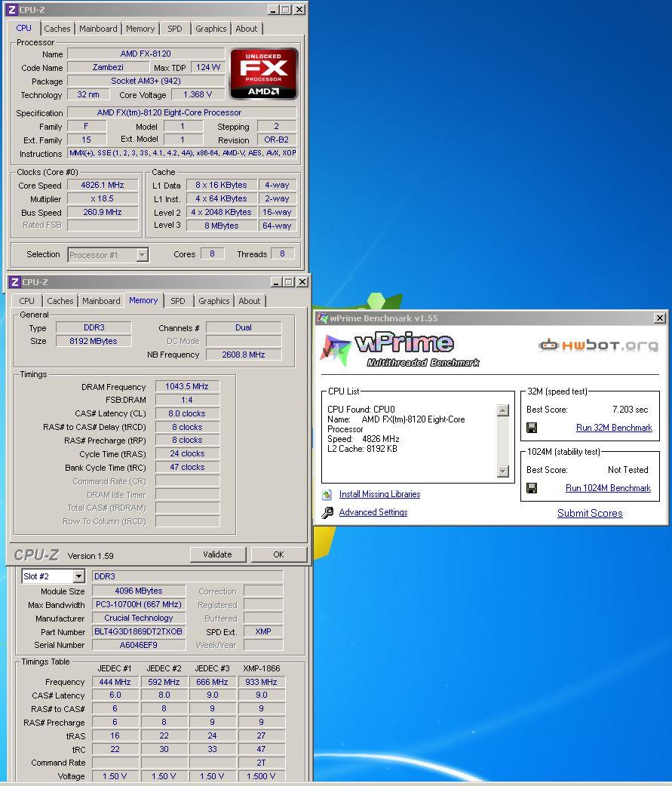
Task: Select SPD tab in second CPU-Z window
Action: (178, 301)
